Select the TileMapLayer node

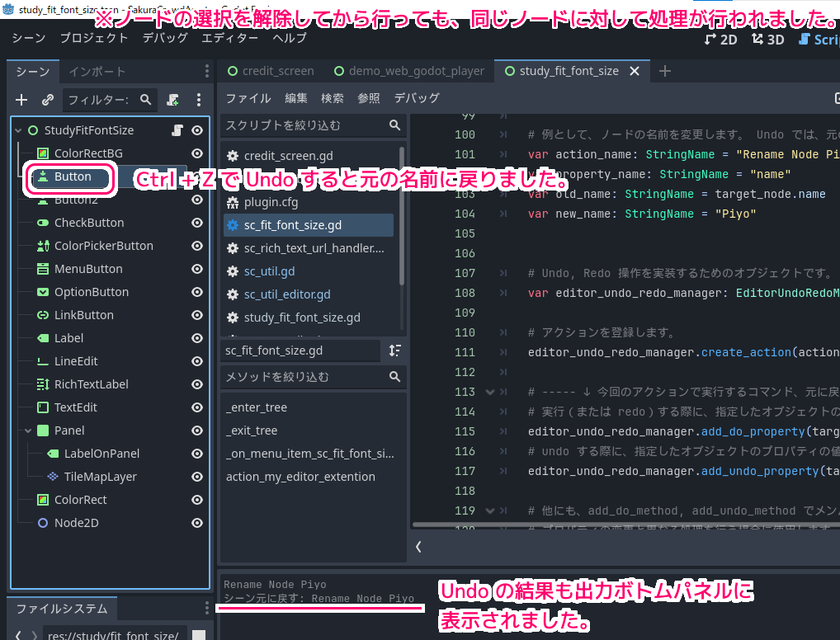click(x=100, y=477)
